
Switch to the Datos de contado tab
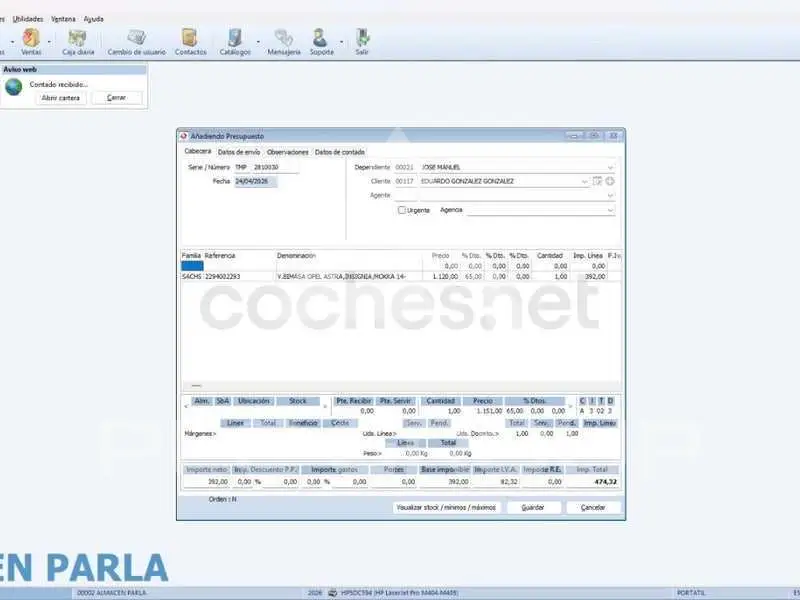340,152
